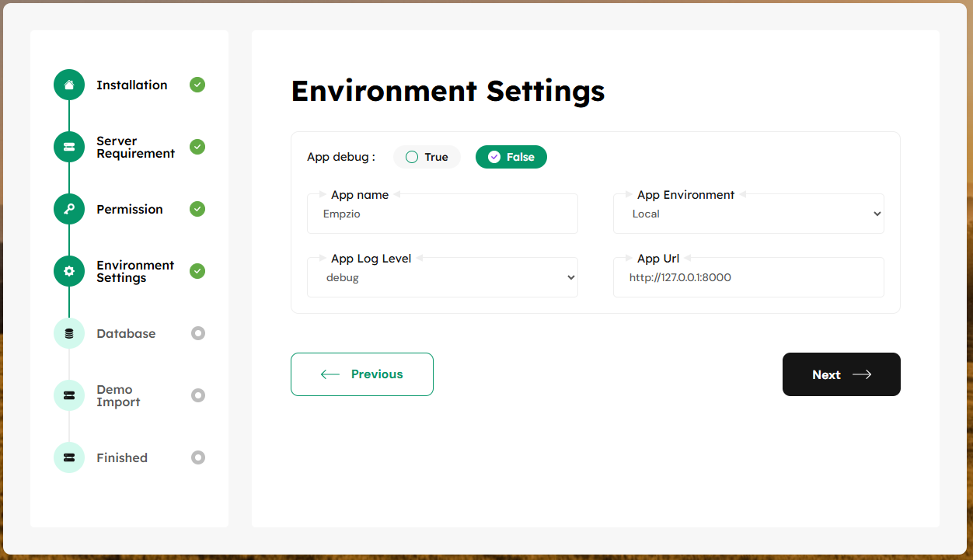Set App debug to True

[x=427, y=157]
